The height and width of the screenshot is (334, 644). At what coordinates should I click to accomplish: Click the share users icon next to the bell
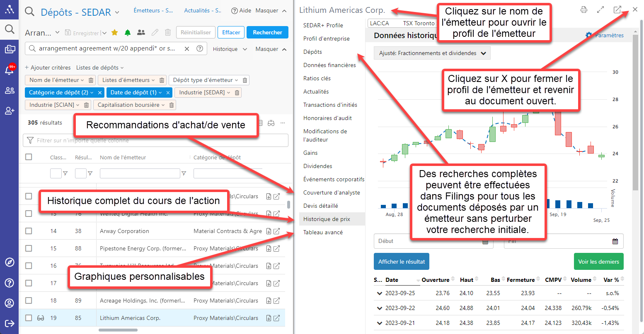[x=141, y=32]
